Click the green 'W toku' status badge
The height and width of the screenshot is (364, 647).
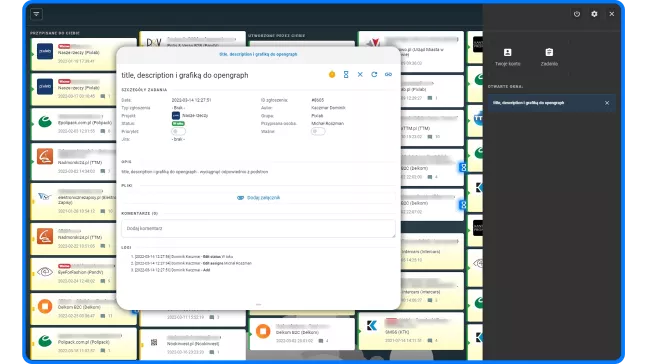178,123
